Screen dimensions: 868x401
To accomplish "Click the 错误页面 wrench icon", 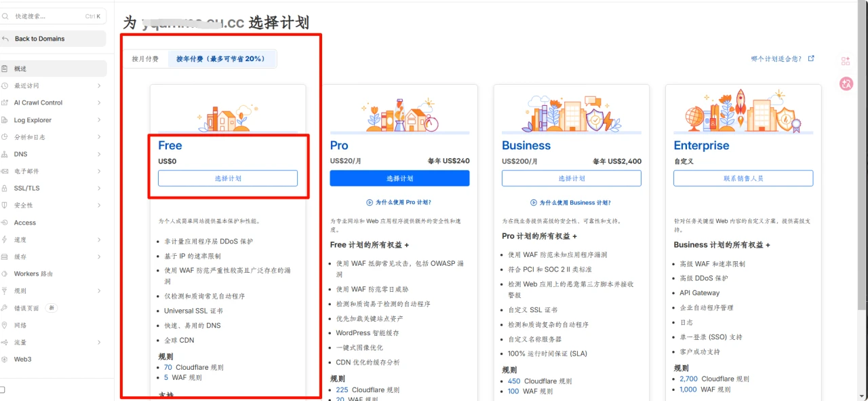I will 5,308.
